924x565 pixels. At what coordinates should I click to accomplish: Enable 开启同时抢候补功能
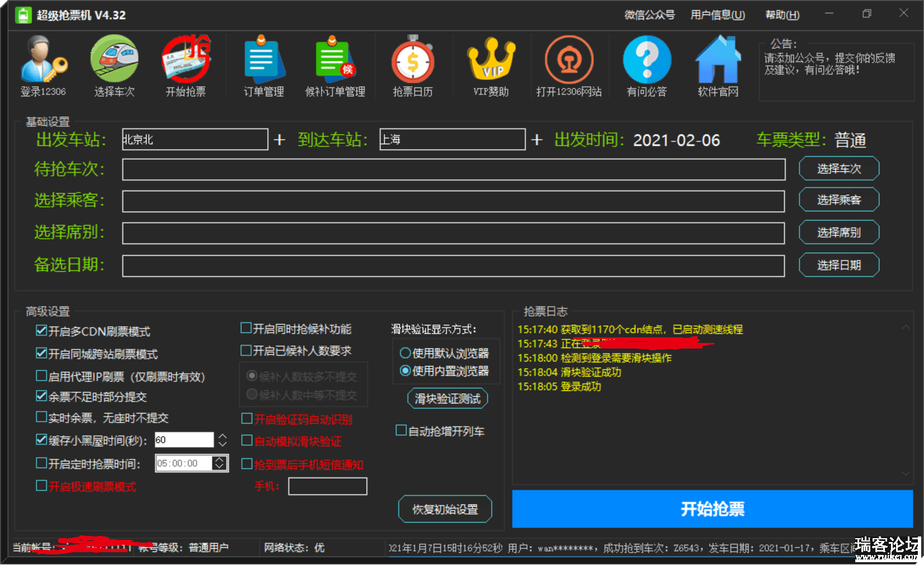coord(246,328)
